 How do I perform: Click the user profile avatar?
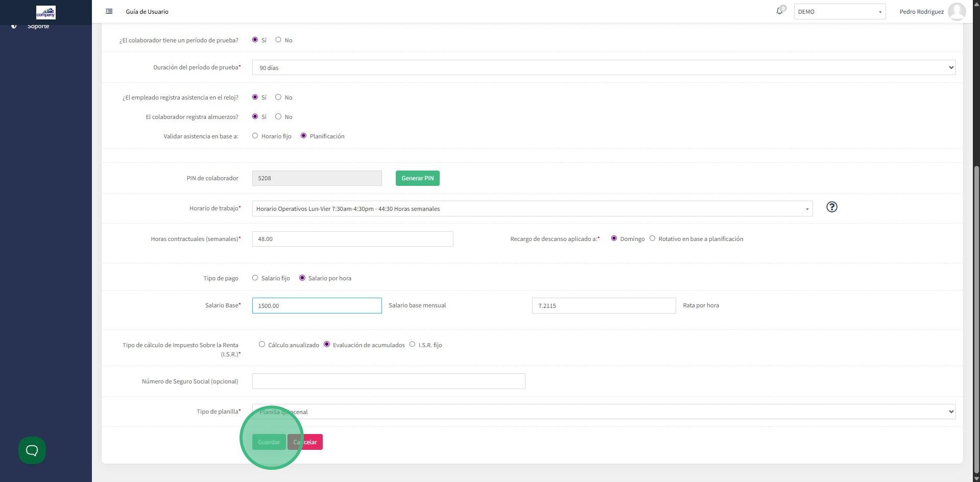(x=957, y=11)
